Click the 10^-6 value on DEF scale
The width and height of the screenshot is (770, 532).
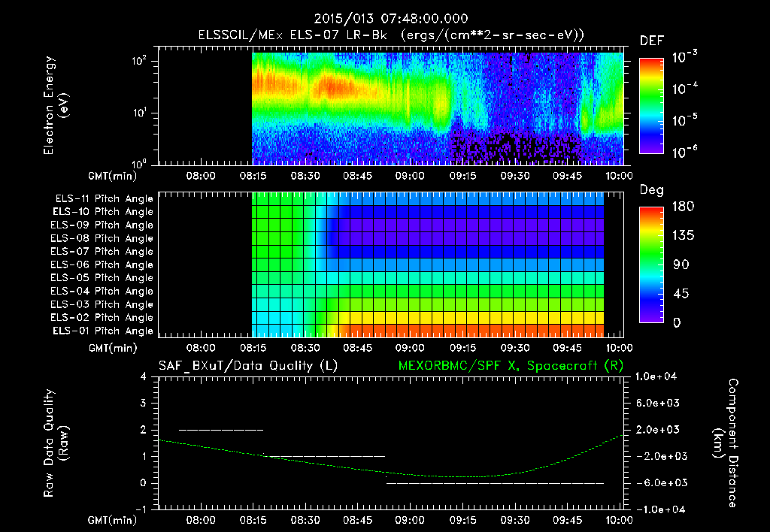684,152
